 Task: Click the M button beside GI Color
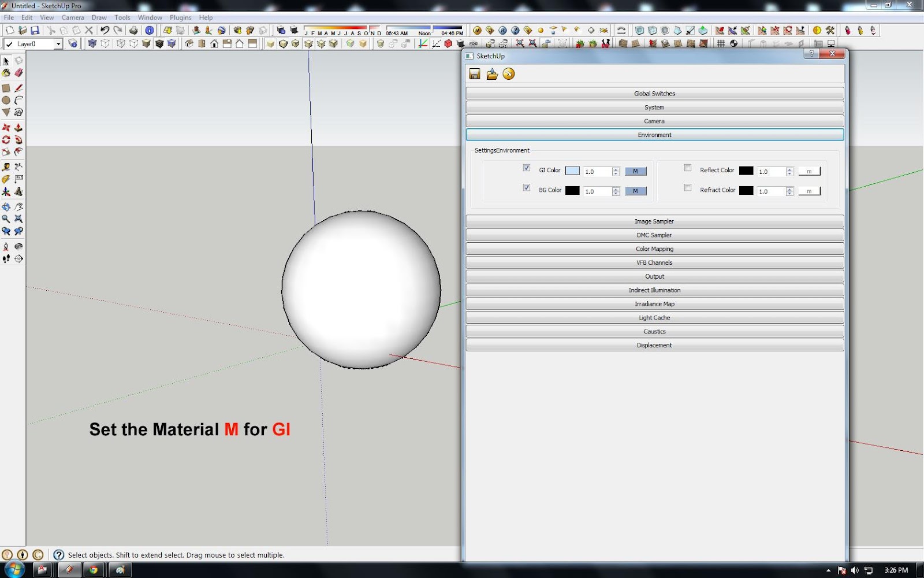[635, 171]
